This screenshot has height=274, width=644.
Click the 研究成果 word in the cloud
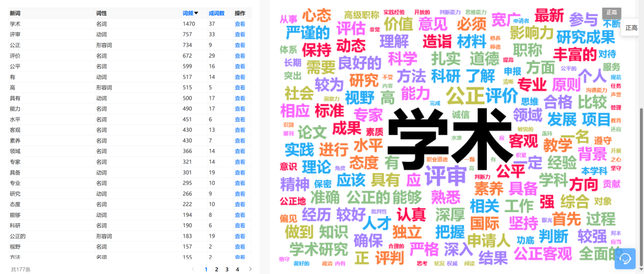pos(585,37)
